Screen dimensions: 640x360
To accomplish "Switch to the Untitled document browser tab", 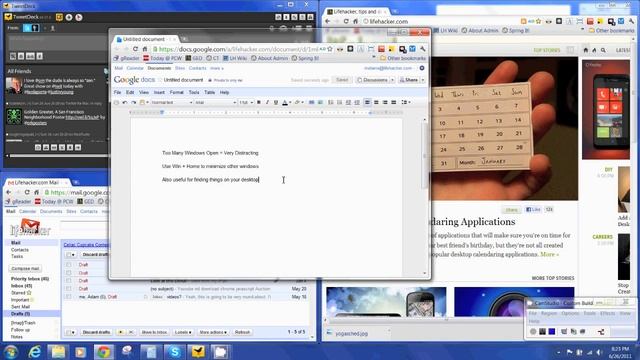I will 146,39.
